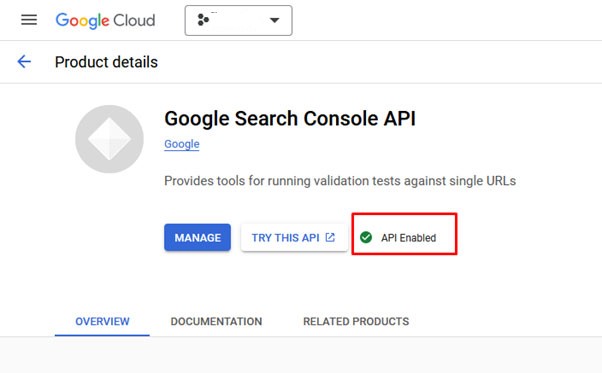Viewport: 602px width, 373px height.
Task: Click the word Cloud in the header logo
Action: [134, 20]
